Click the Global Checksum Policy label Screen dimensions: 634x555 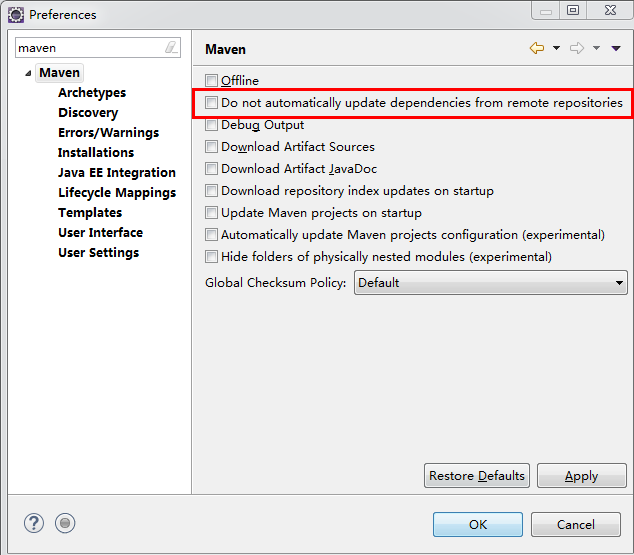(x=275, y=283)
